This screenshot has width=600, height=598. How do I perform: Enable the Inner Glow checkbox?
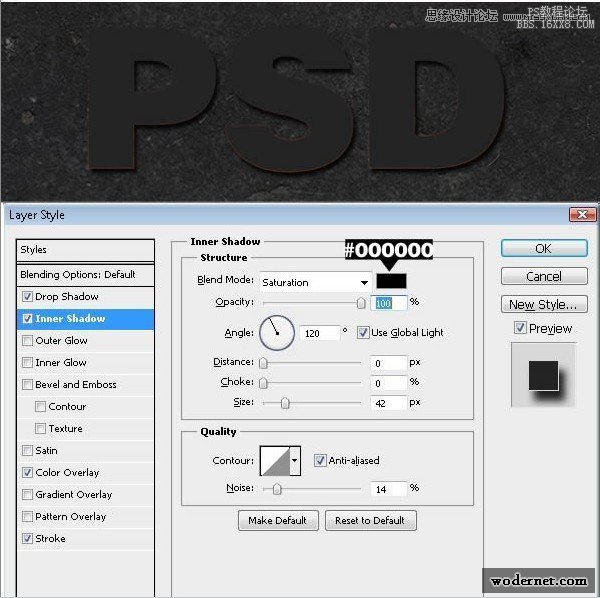pos(27,362)
